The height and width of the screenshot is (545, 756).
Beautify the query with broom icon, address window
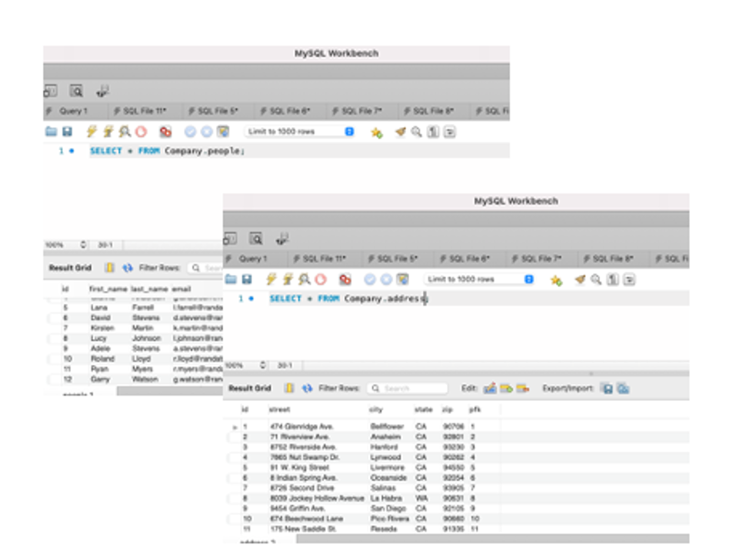pyautogui.click(x=580, y=279)
